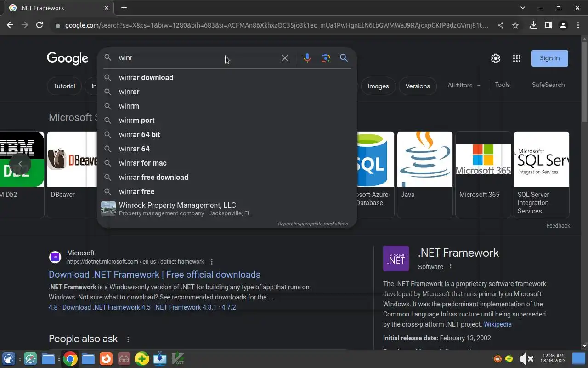588x368 pixels.
Task: Launch Chrome from the taskbar
Action: click(70, 359)
